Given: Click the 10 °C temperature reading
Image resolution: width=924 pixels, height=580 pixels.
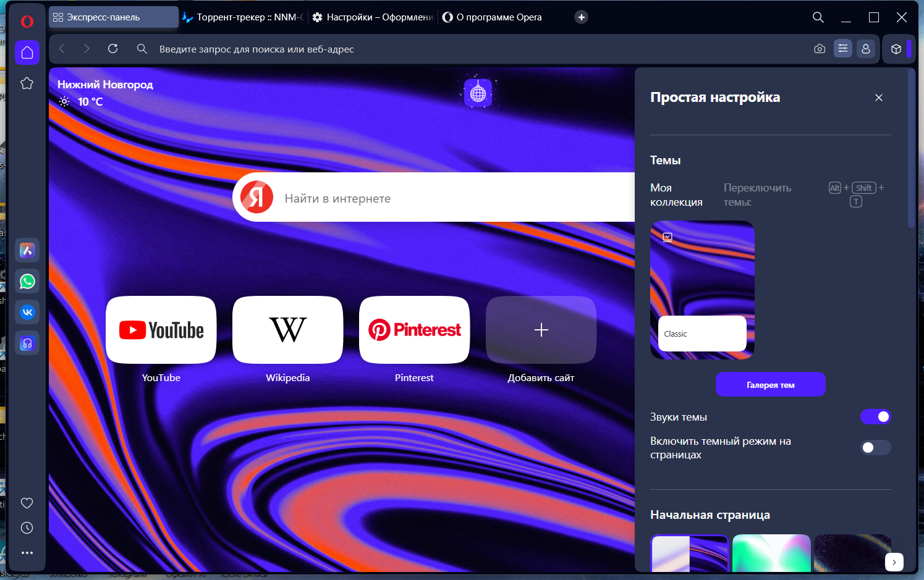Looking at the screenshot, I should pyautogui.click(x=90, y=102).
